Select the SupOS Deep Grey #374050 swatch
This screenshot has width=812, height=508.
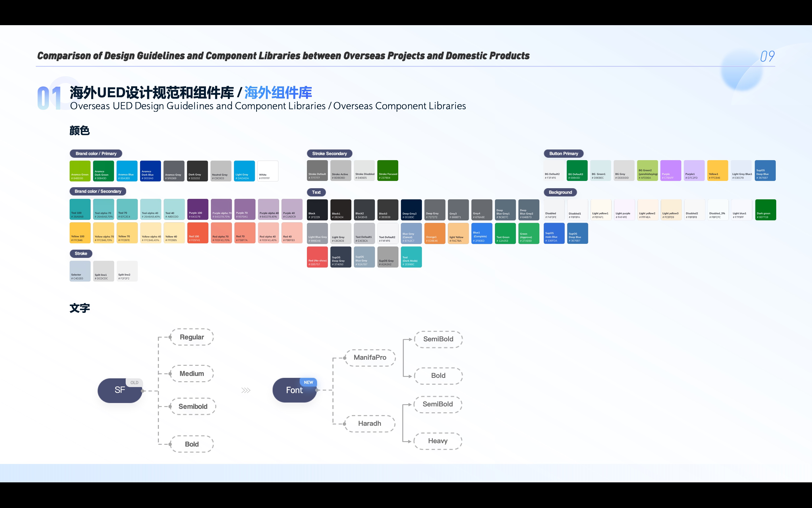[341, 257]
